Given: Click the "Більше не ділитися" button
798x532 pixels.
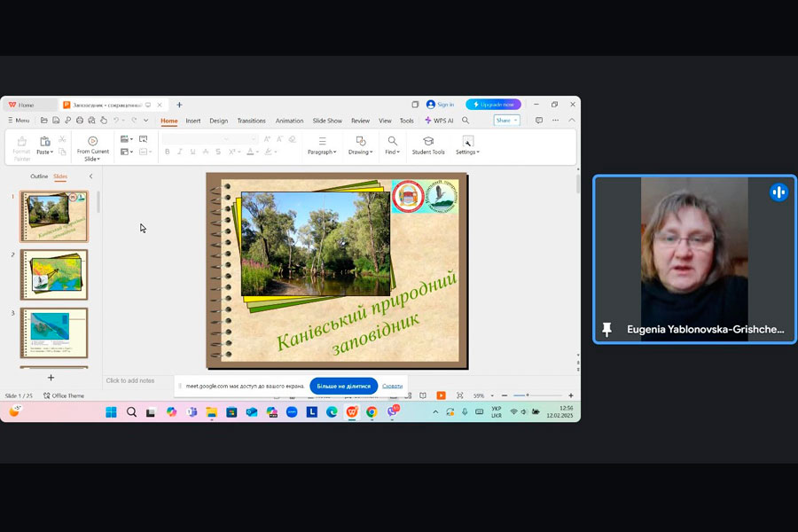Looking at the screenshot, I should [343, 386].
